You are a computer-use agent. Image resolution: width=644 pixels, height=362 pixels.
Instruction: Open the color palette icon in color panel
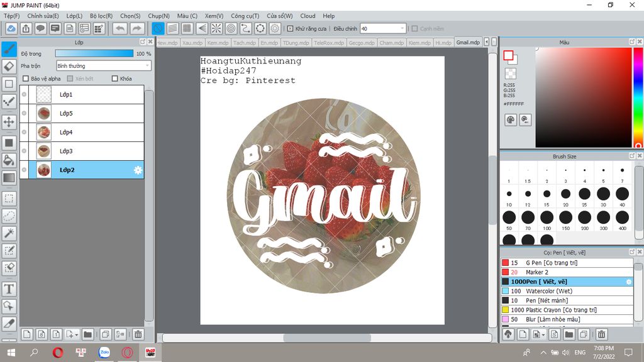[x=511, y=120]
